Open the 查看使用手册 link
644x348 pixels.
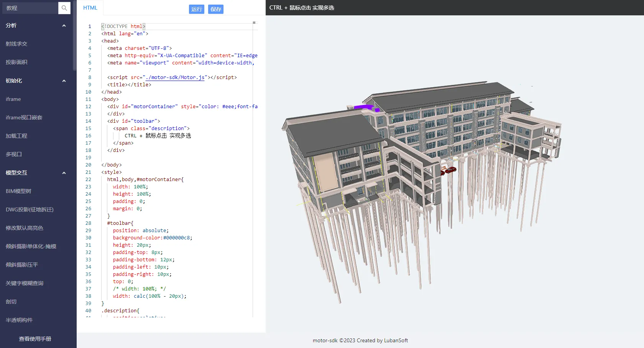35,339
